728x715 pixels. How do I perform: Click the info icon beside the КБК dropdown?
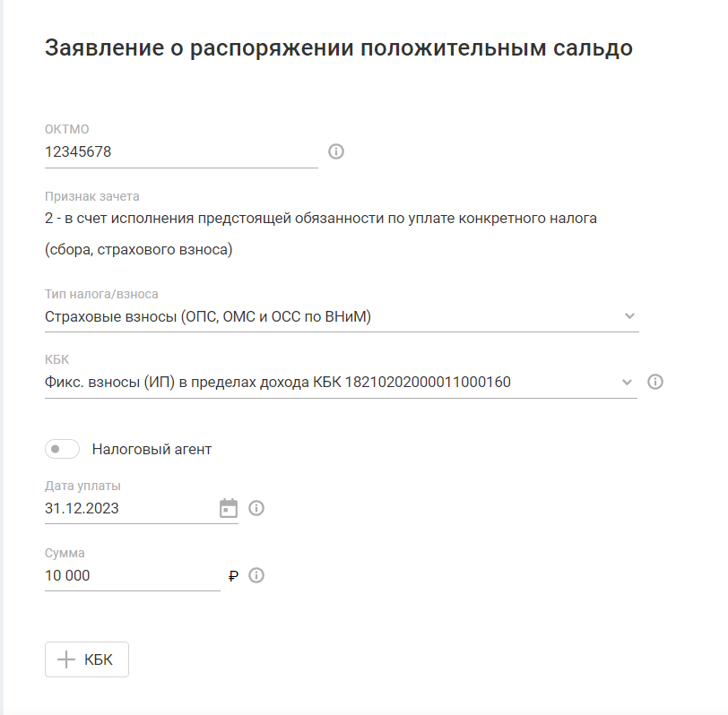(655, 383)
